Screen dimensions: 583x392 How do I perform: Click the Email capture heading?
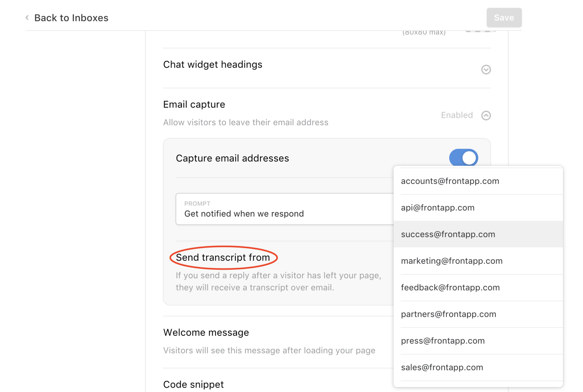[194, 104]
